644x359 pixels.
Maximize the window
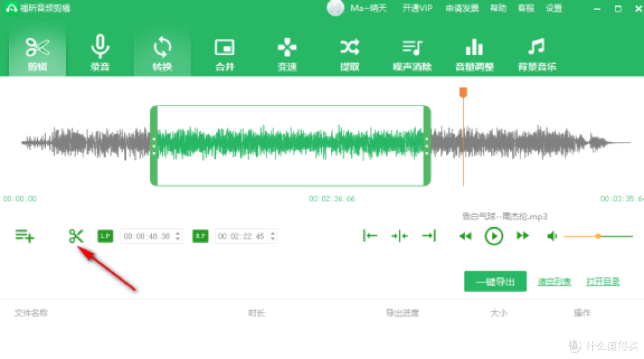click(618, 8)
